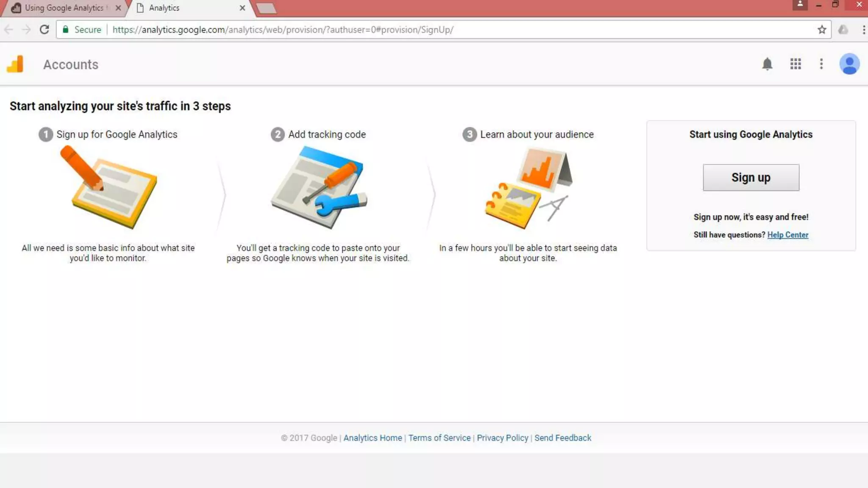Open a new browser tab
This screenshot has width=868, height=488.
pos(267,8)
